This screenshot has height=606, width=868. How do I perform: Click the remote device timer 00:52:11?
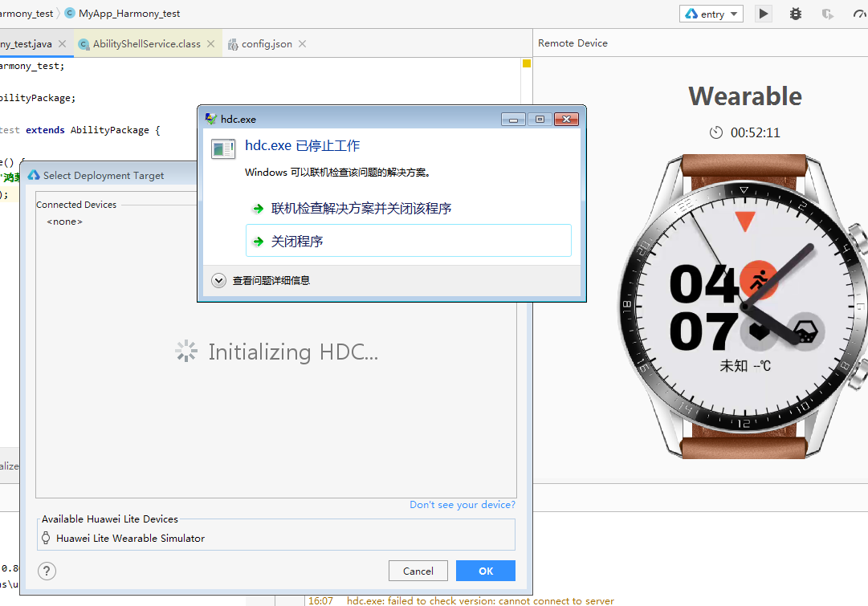click(755, 132)
